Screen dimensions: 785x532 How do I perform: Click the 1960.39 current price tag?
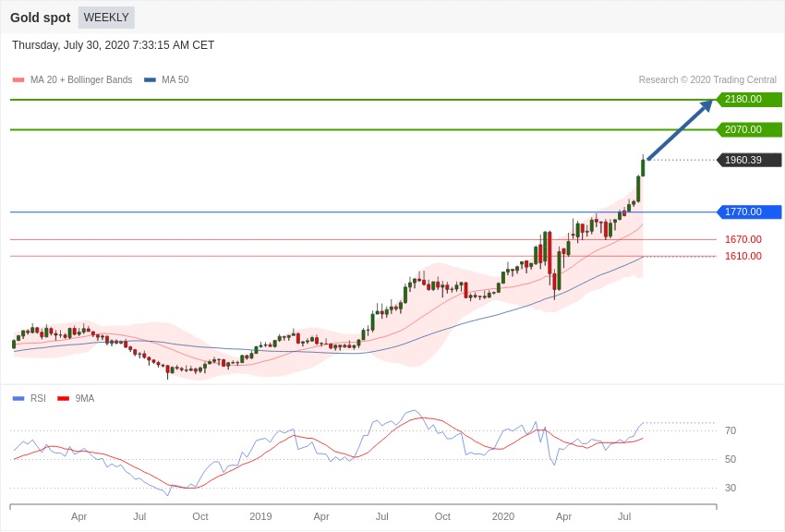tap(750, 160)
